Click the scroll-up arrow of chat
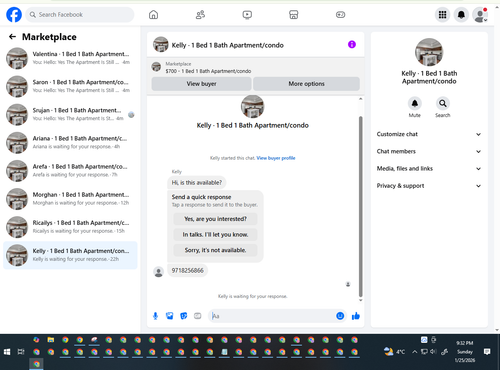 click(360, 99)
